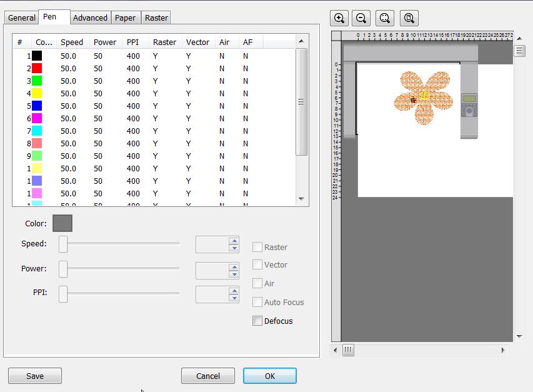Click the Power value up arrow
533x392 pixels.
234,266
